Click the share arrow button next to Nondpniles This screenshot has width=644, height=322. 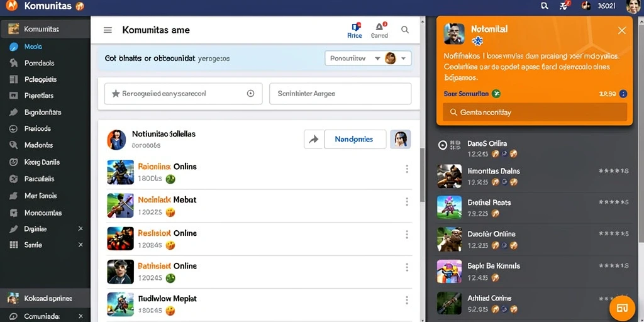coord(314,139)
